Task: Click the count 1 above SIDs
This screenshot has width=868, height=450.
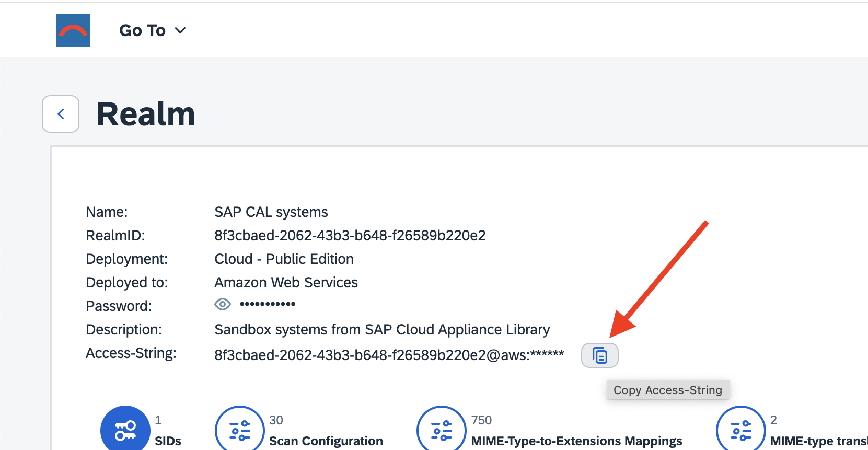Action: click(x=158, y=420)
